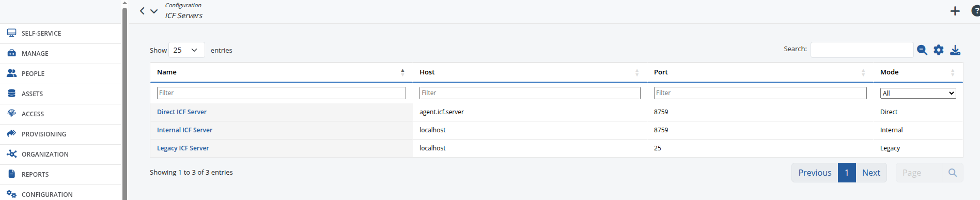Click the Configuration breadcrumb text
The width and height of the screenshot is (980, 200).
pos(183,5)
